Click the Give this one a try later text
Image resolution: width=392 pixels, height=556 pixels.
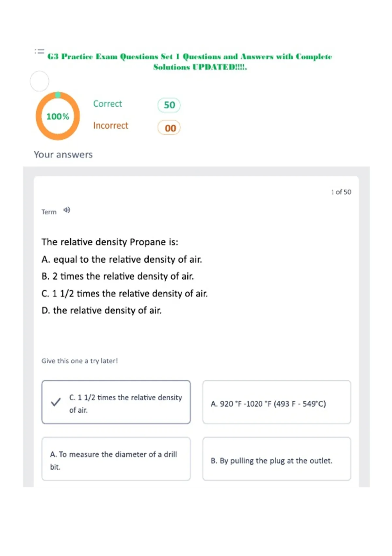[x=79, y=361]
